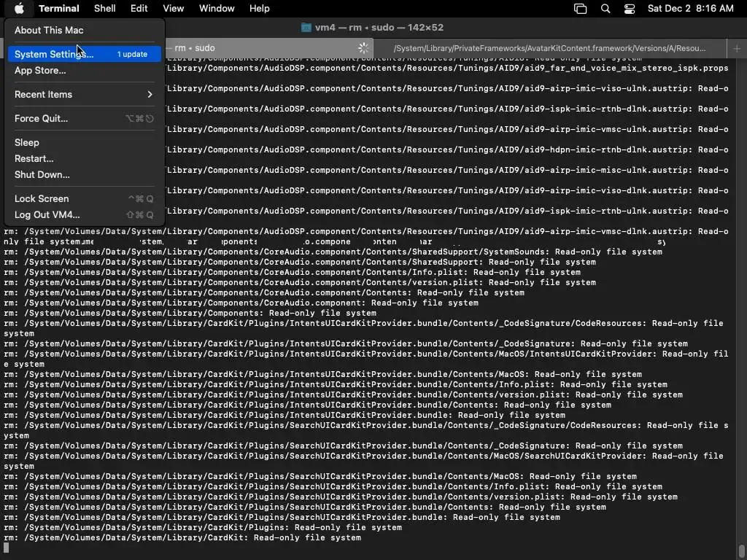The width and height of the screenshot is (747, 560).
Task: Click the 'IntentsUICardKitProvider.bundle: Read-only' line
Action: [285, 415]
